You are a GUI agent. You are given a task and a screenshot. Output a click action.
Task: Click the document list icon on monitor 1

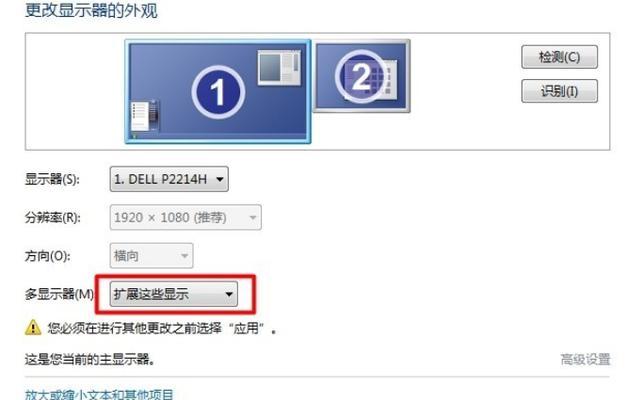[x=145, y=116]
